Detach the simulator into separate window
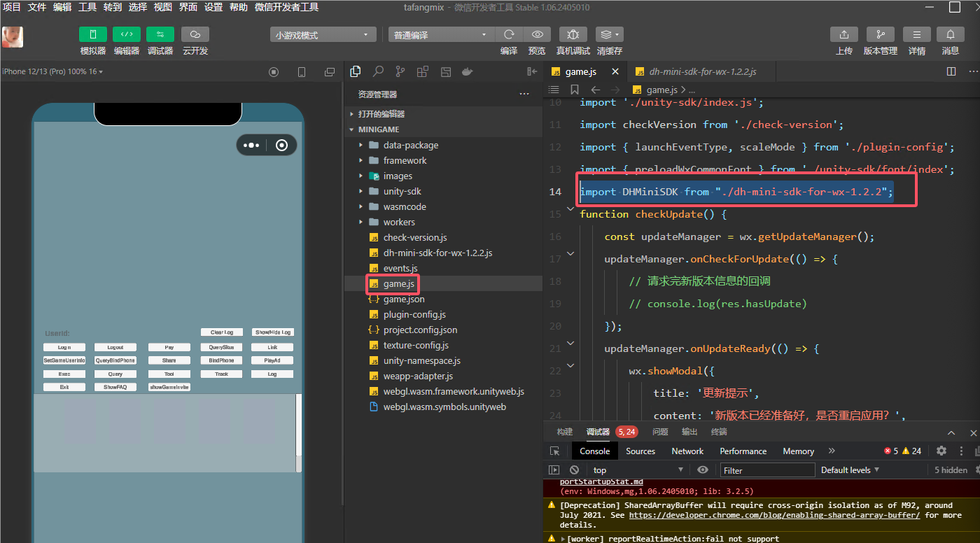This screenshot has width=980, height=543. point(330,72)
